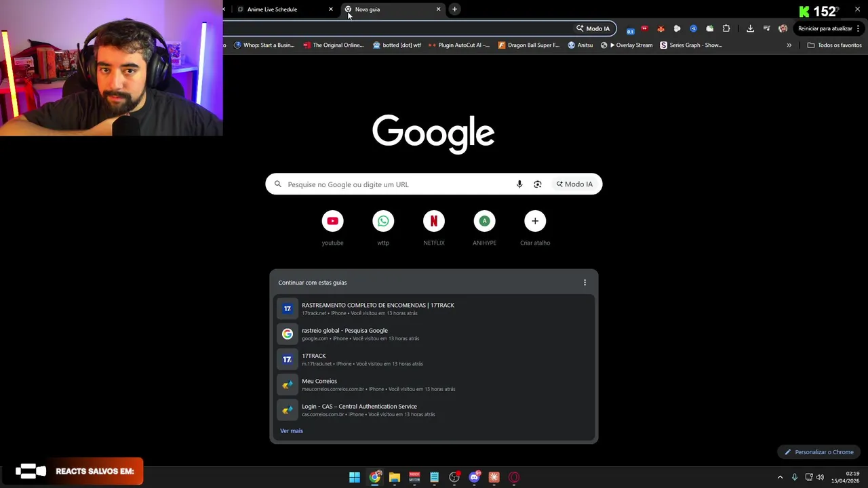Viewport: 868px width, 488px height.
Task: Click the blue circular extension icon
Action: coord(693,28)
